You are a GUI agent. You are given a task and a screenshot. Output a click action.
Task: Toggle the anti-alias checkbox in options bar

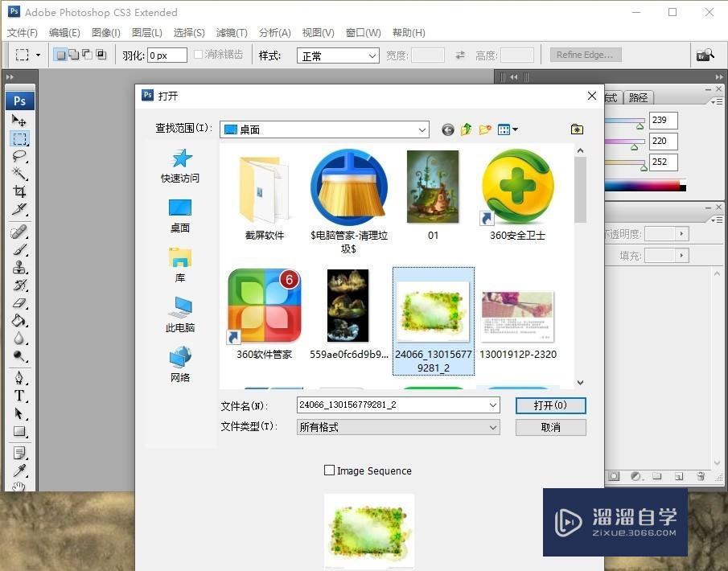pyautogui.click(x=198, y=55)
